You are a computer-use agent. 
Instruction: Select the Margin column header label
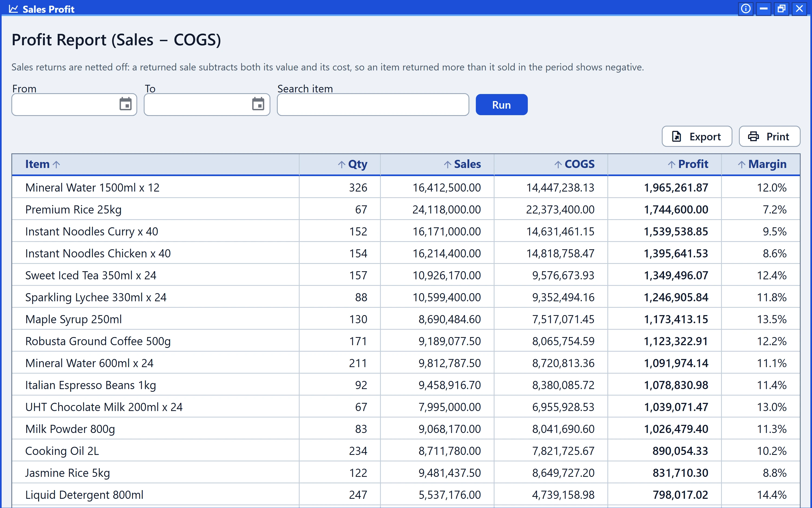coord(767,164)
